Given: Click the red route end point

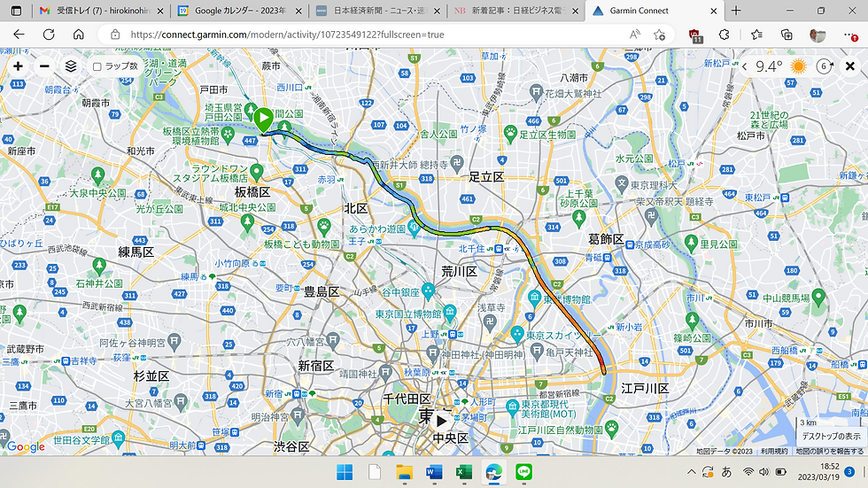Looking at the screenshot, I should 604,372.
